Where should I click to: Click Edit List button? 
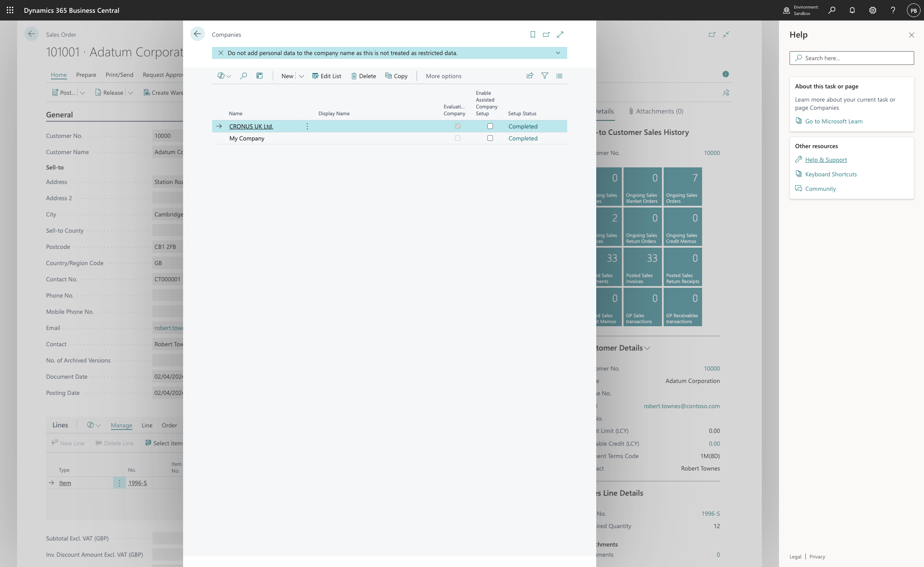pos(326,76)
